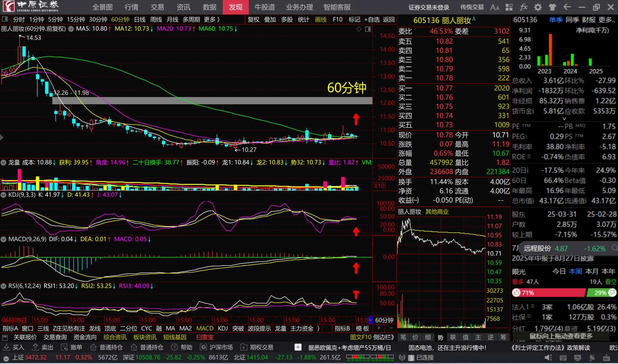Toggle the 画线 drawing tool
Image resolution: width=618 pixels, height=364 pixels.
pyautogui.click(x=321, y=20)
